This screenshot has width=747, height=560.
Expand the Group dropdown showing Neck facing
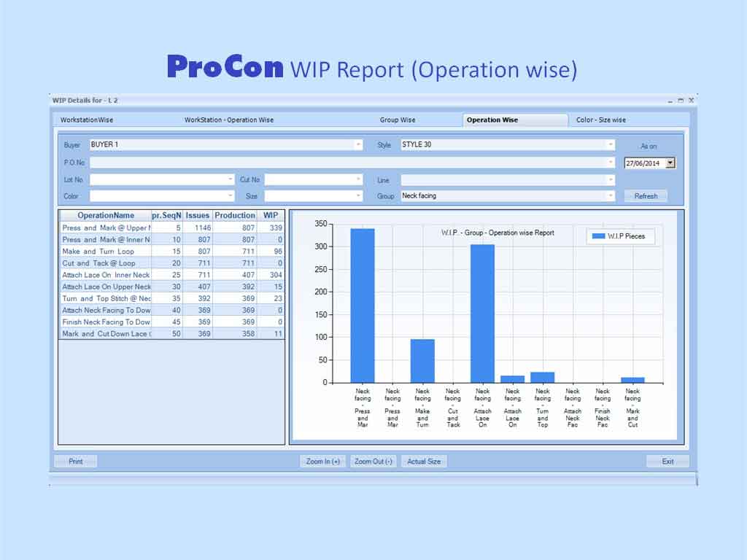[611, 195]
